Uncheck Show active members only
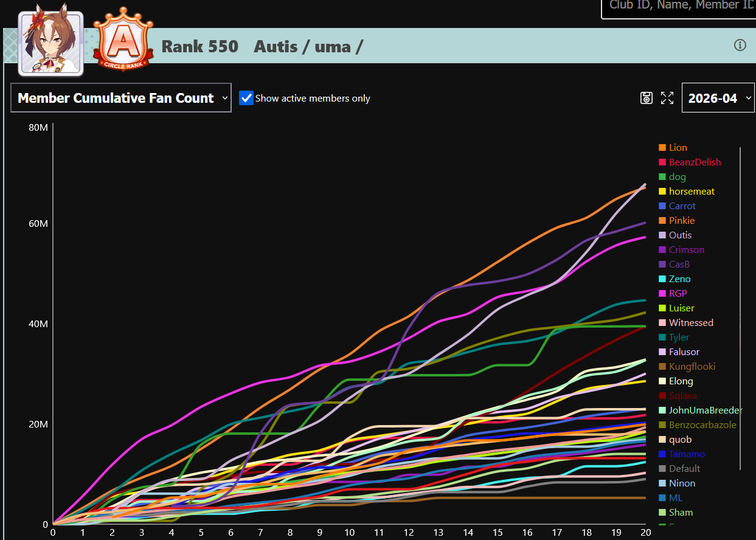 click(x=246, y=98)
